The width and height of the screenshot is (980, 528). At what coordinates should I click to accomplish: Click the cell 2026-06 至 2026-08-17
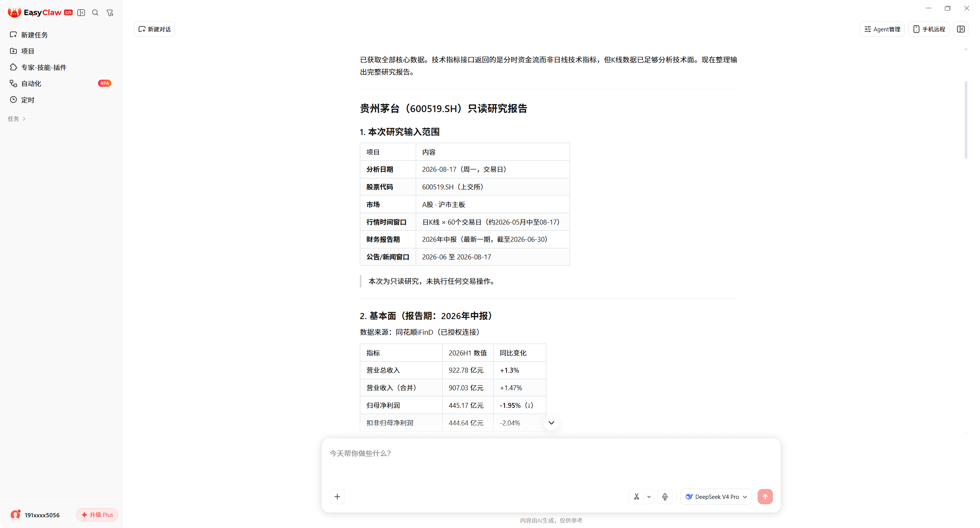[x=493, y=257]
